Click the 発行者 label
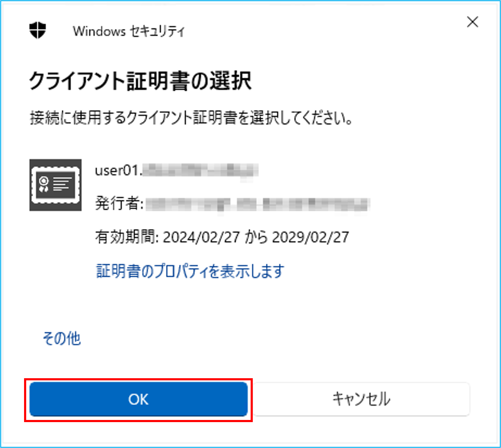Screen dimensions: 501x448 pyautogui.click(x=119, y=203)
